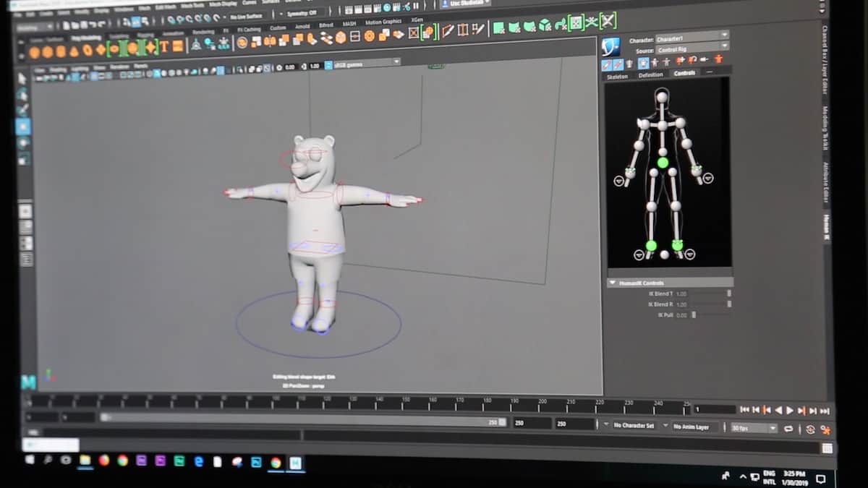
Task: Switch to the Definition tab
Action: (650, 74)
